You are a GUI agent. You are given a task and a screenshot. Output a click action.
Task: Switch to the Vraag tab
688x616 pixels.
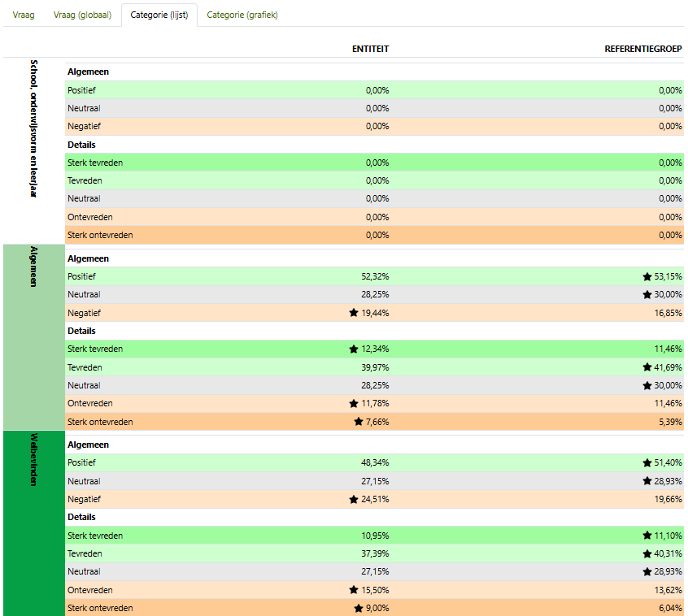[24, 15]
